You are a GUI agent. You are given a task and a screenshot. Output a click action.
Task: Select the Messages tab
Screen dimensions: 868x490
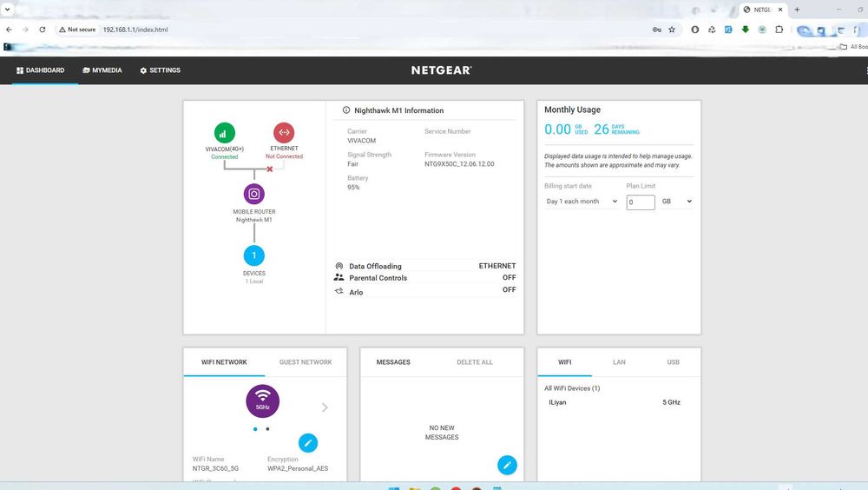[x=393, y=362]
